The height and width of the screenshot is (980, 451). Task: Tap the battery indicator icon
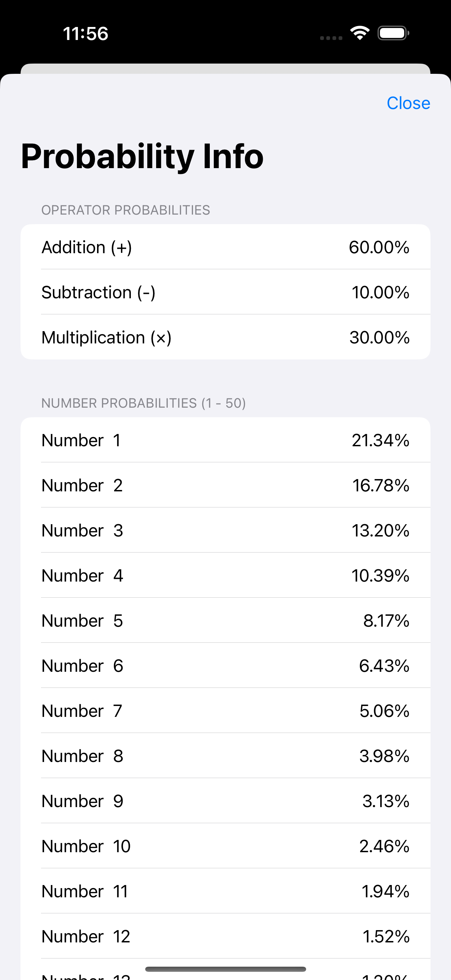point(393,33)
